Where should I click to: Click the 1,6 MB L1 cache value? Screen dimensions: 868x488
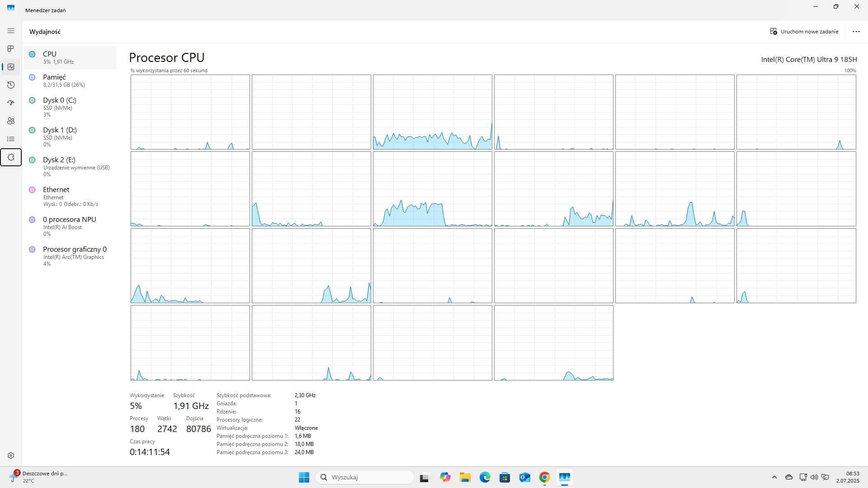[302, 436]
